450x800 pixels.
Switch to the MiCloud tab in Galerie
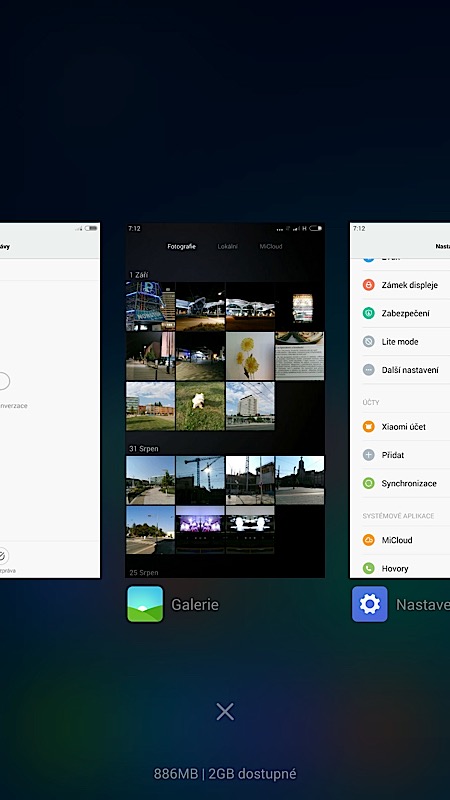click(x=270, y=246)
